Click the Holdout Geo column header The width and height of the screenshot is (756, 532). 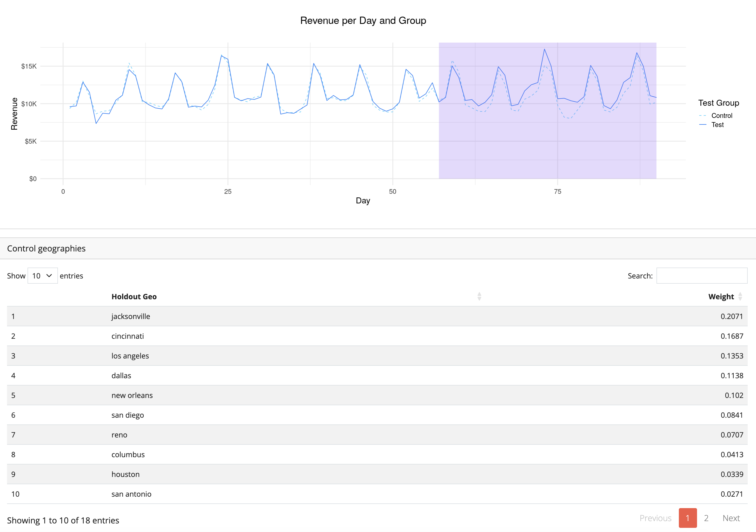click(134, 297)
